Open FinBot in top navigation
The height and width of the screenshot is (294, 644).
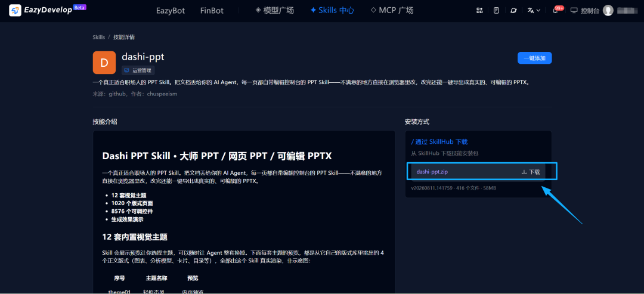point(212,11)
